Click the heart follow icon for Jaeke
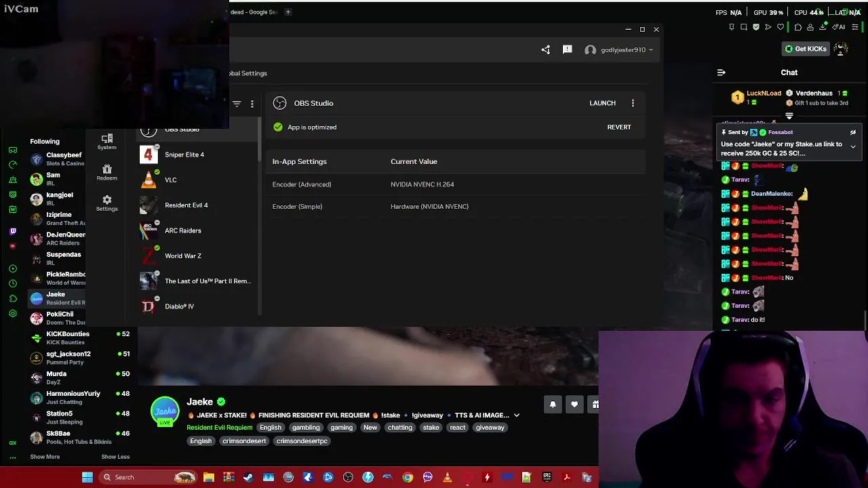This screenshot has width=868, height=488. (574, 405)
